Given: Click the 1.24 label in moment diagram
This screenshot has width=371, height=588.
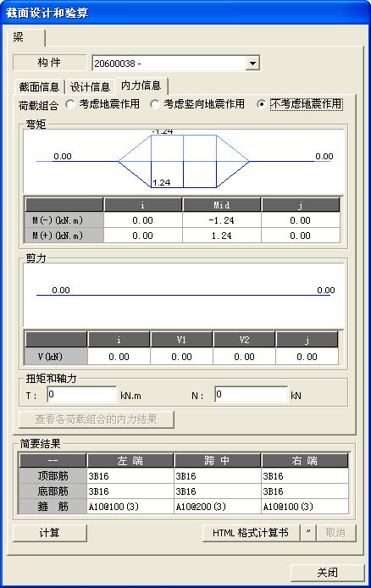Looking at the screenshot, I should 162,183.
